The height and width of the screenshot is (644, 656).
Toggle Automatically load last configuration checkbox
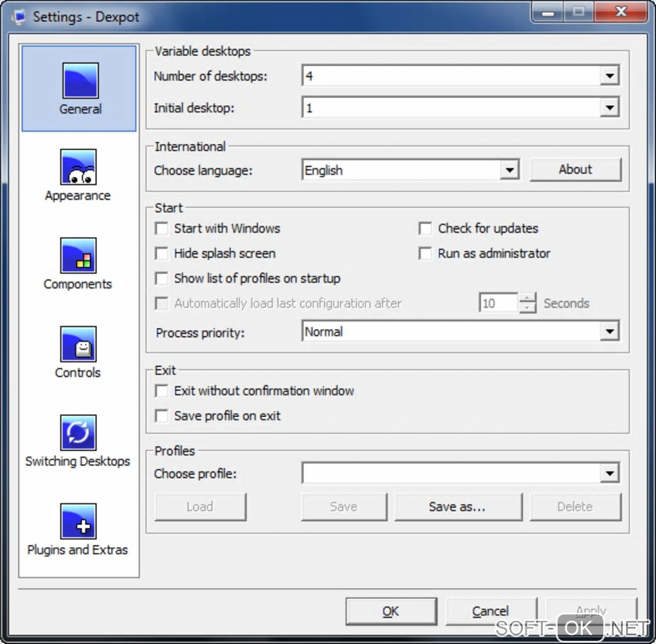click(x=161, y=303)
